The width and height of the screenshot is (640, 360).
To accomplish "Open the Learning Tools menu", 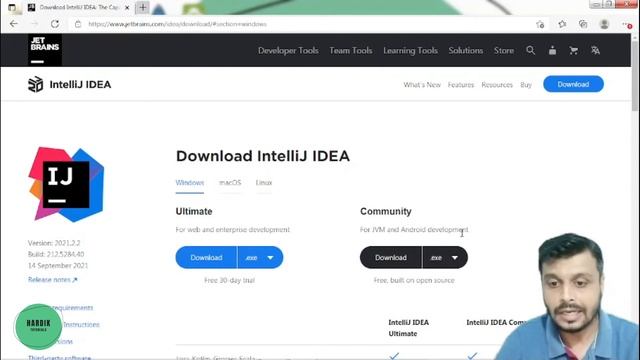I will (x=410, y=50).
